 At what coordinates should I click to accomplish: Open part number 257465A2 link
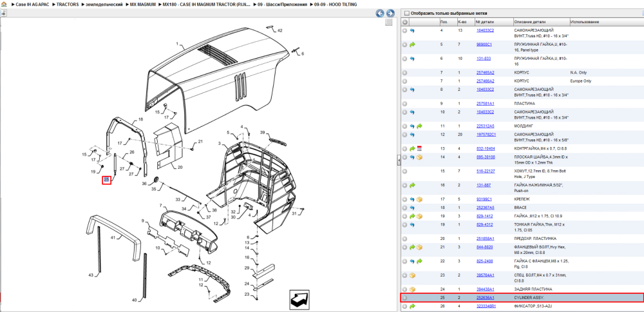point(485,72)
